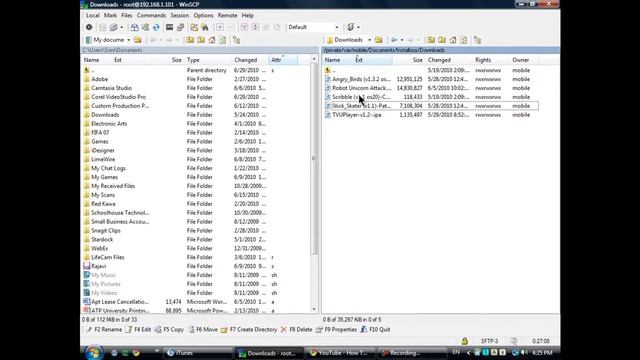
Task: Switch to YouTube window in the taskbar
Action: click(341, 353)
